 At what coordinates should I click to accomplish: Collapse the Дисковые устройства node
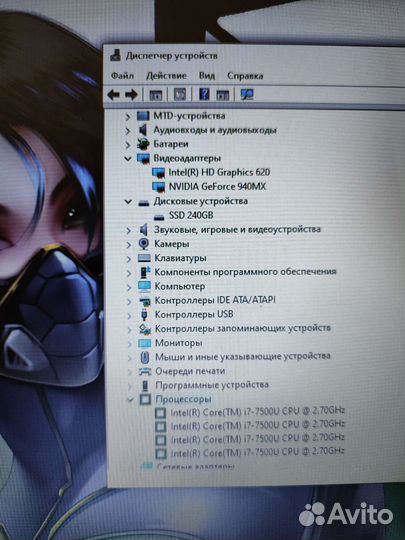tap(128, 201)
